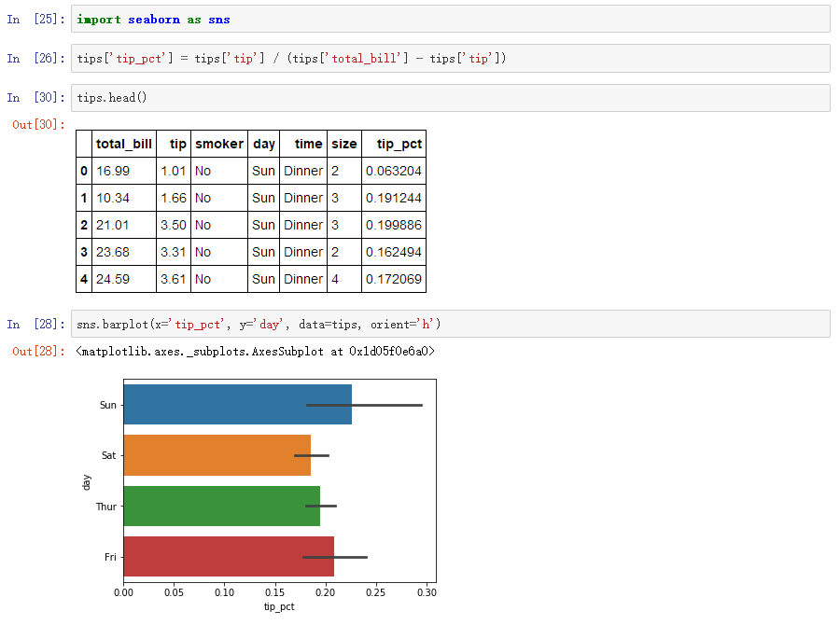The height and width of the screenshot is (625, 840).
Task: Focus the tip_pct calculation code cell
Action: (x=448, y=59)
